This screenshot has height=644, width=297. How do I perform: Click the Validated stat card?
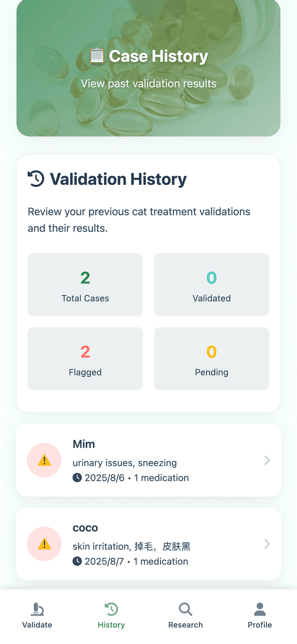click(x=212, y=284)
